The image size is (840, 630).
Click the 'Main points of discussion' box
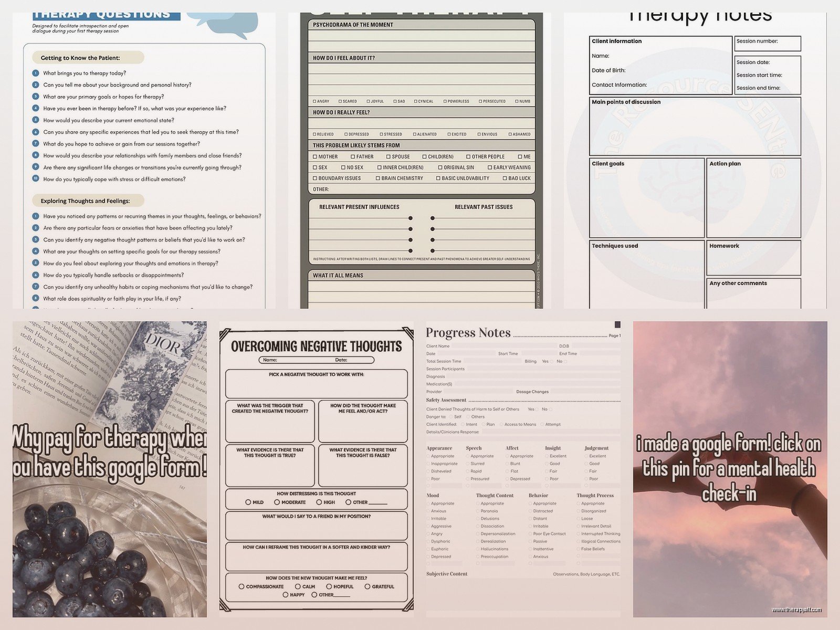point(695,126)
